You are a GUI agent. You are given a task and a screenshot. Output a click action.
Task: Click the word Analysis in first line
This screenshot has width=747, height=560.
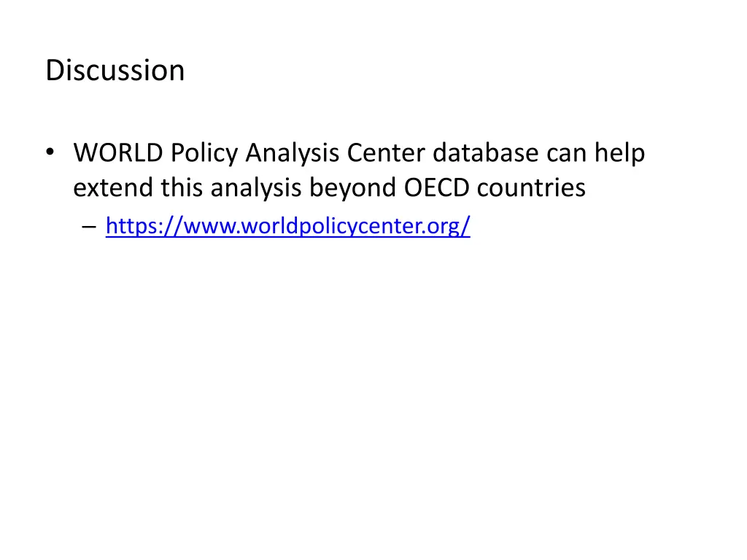coord(293,154)
